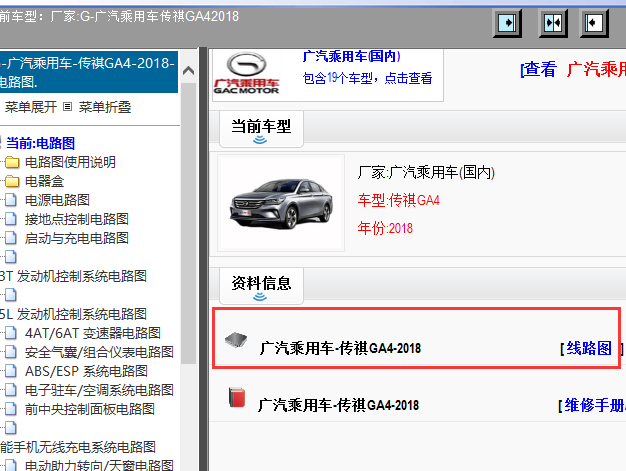Click the header vehicle model text G-广汽乘用车传祺GA42018

click(159, 16)
